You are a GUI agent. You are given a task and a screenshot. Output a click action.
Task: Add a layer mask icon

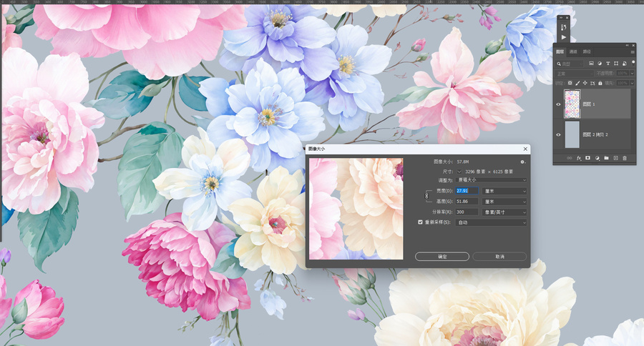pyautogui.click(x=587, y=158)
